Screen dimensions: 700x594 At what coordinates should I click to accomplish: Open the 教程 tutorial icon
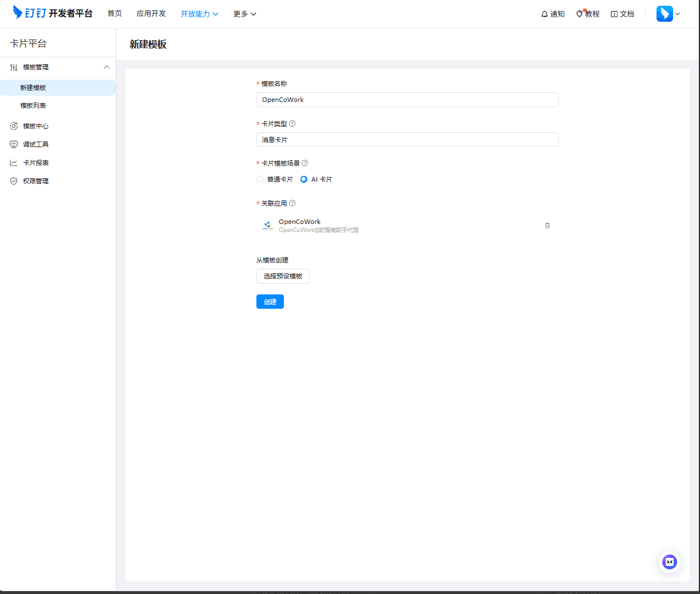point(579,13)
